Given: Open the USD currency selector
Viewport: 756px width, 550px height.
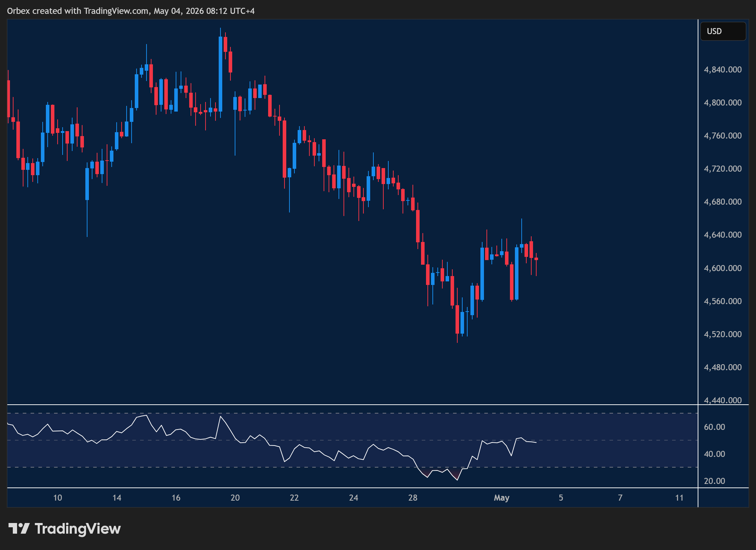Looking at the screenshot, I should point(723,31).
